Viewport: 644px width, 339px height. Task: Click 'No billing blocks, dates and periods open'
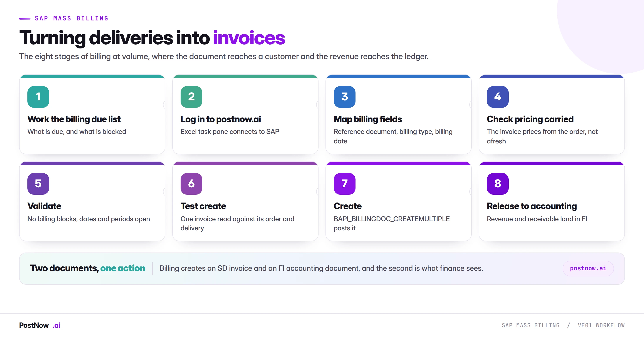pyautogui.click(x=89, y=219)
